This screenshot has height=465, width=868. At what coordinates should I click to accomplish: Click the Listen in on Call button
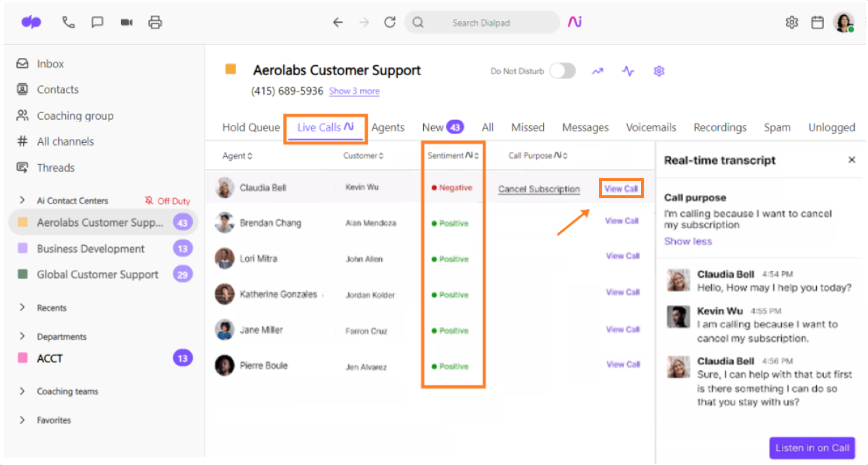[x=812, y=448]
